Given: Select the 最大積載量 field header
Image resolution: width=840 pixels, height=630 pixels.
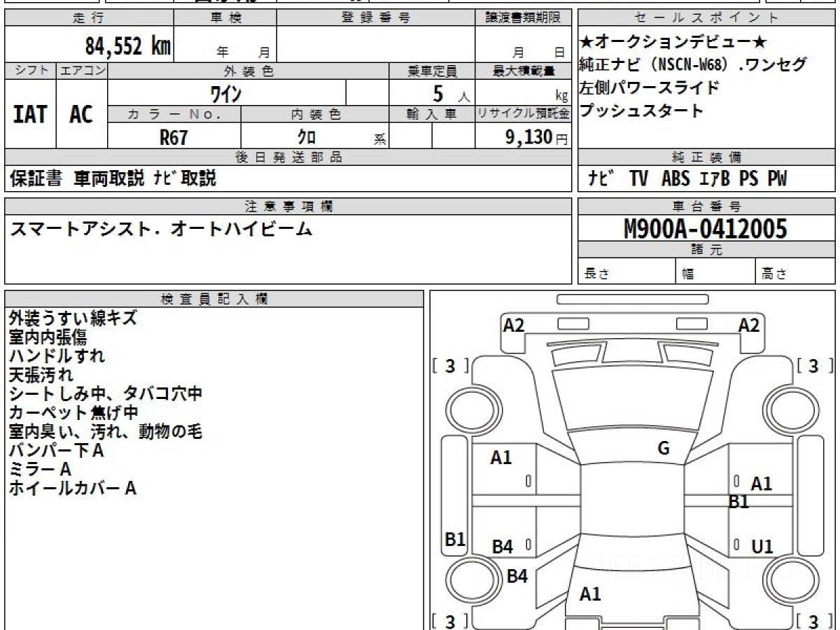Looking at the screenshot, I should pos(524,71).
